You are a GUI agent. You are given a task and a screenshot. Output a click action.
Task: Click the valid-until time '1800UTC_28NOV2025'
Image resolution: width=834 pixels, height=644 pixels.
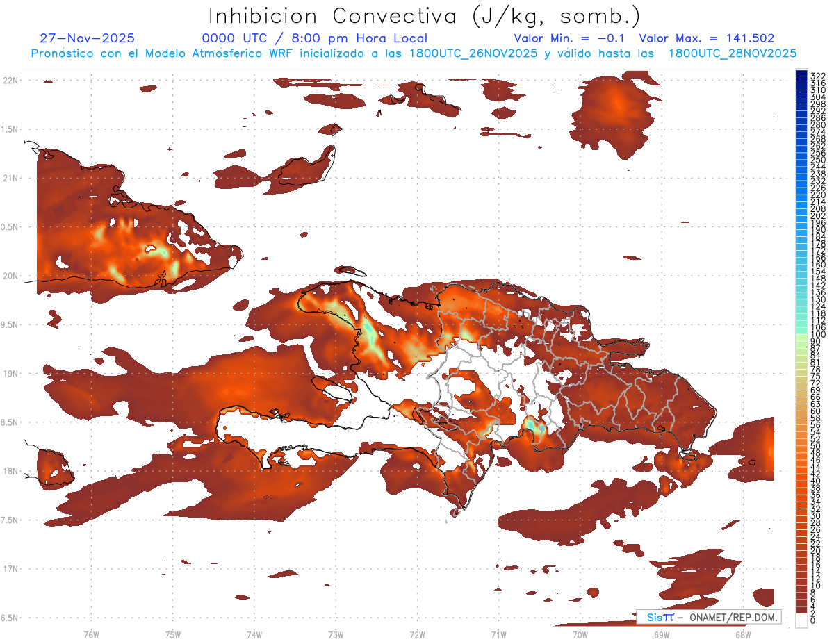(x=733, y=53)
